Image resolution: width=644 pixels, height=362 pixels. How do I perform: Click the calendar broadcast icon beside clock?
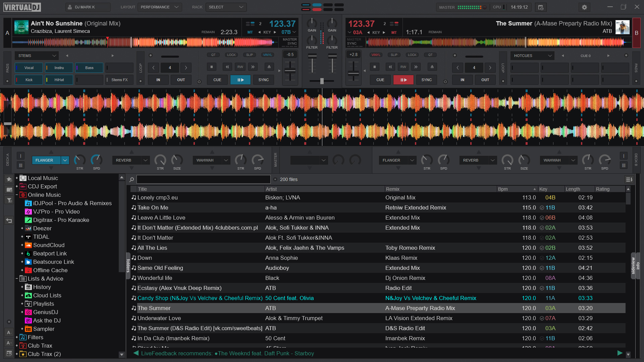click(541, 7)
